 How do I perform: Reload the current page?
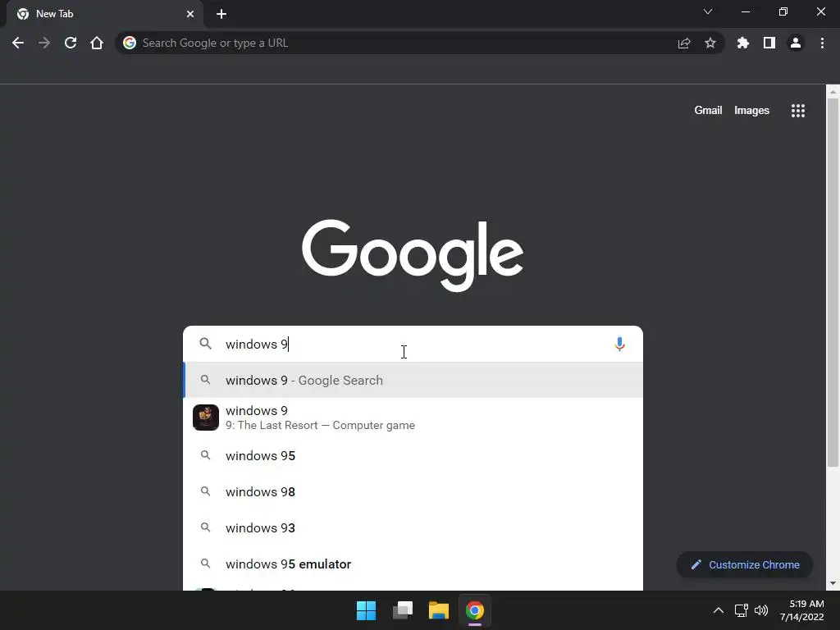click(71, 43)
